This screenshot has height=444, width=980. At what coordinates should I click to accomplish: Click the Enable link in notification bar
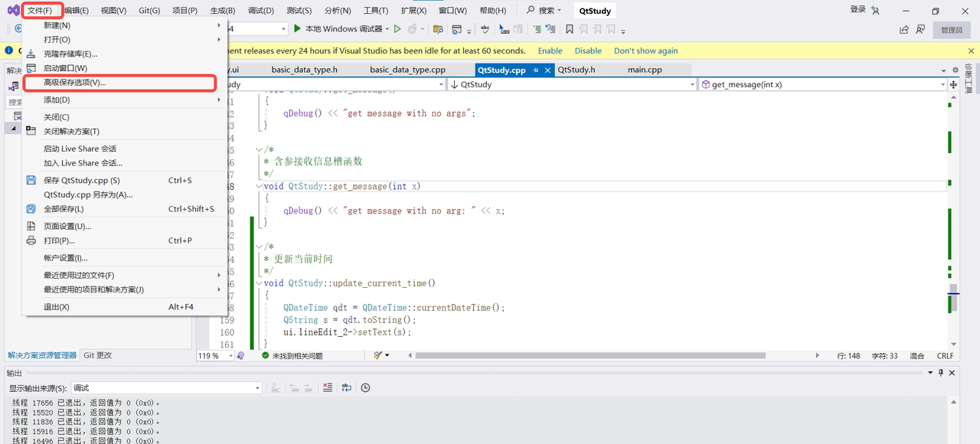550,51
